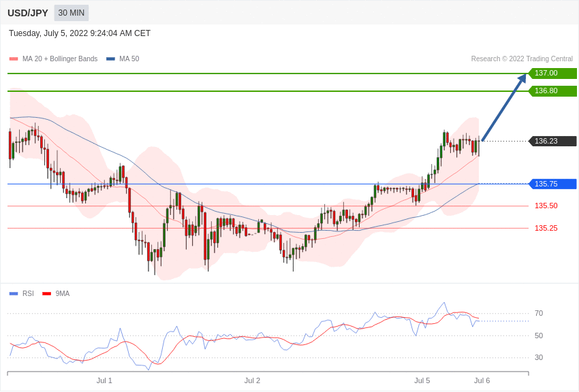Click the RSI 70 level label
Screen dimensions: 579x392
point(539,314)
